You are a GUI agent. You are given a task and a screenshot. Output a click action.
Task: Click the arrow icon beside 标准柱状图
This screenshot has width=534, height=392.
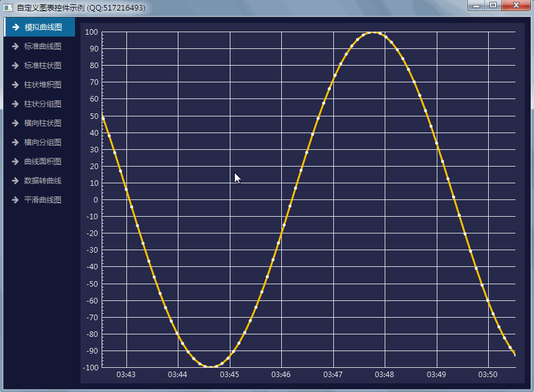[x=15, y=66]
